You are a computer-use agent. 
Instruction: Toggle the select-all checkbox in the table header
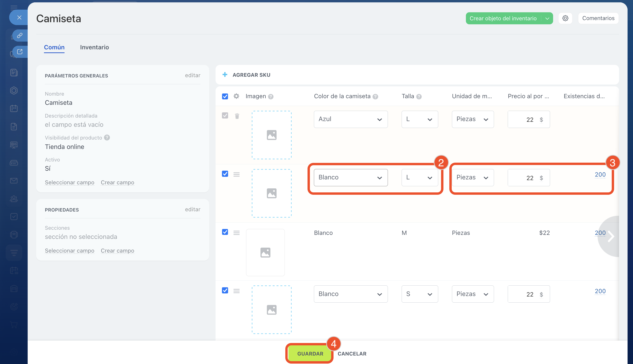pyautogui.click(x=225, y=96)
